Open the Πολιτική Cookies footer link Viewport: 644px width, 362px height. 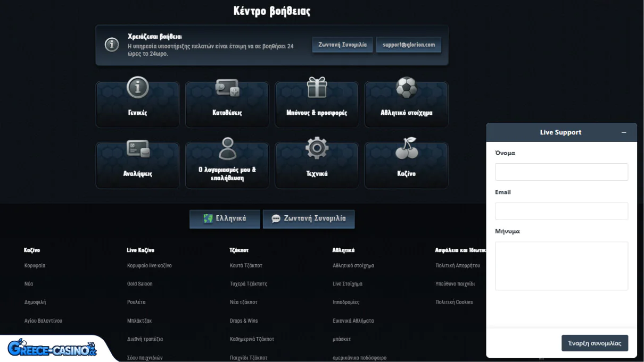(x=454, y=302)
